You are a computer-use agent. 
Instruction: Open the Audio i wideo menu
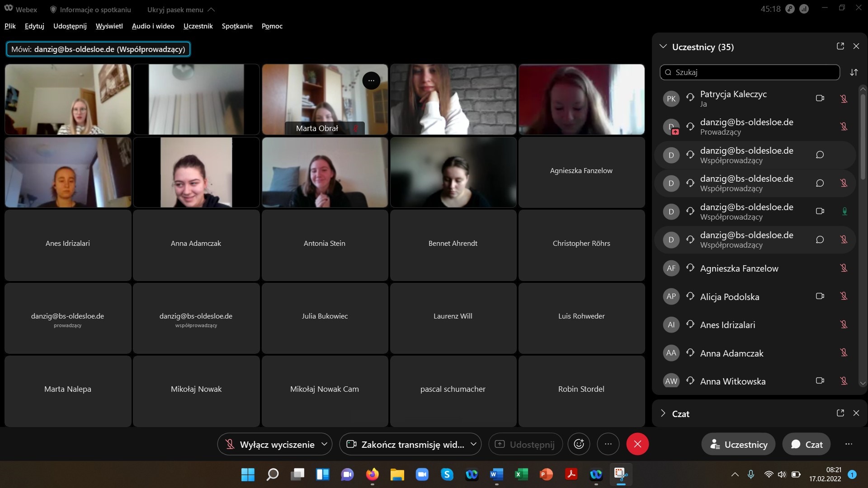pos(153,26)
